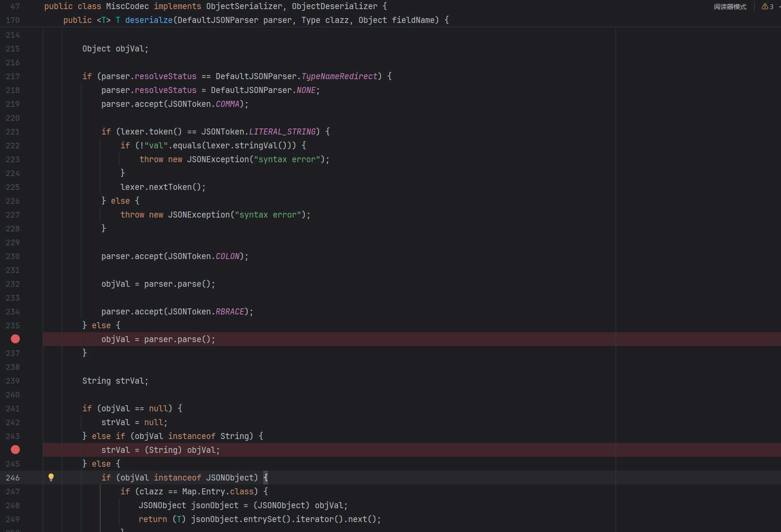This screenshot has height=532, width=781.
Task: Click ObjectDeserializer in the class header
Action: coord(334,6)
